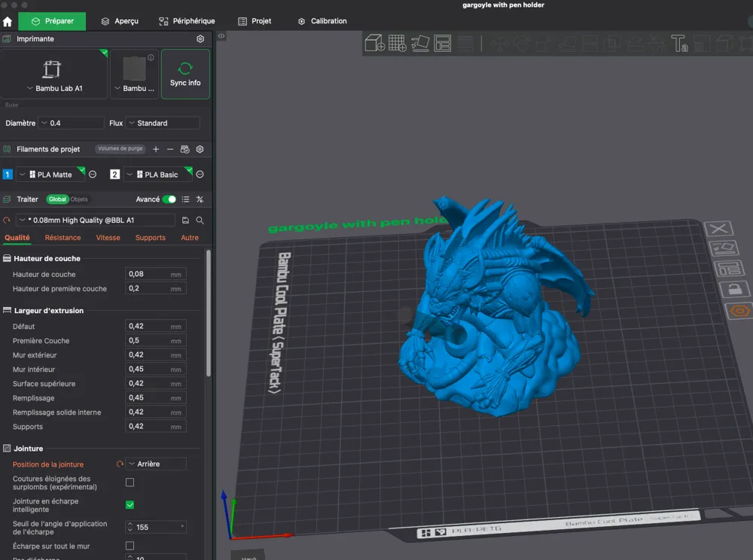Select the Supports settings tab

151,238
